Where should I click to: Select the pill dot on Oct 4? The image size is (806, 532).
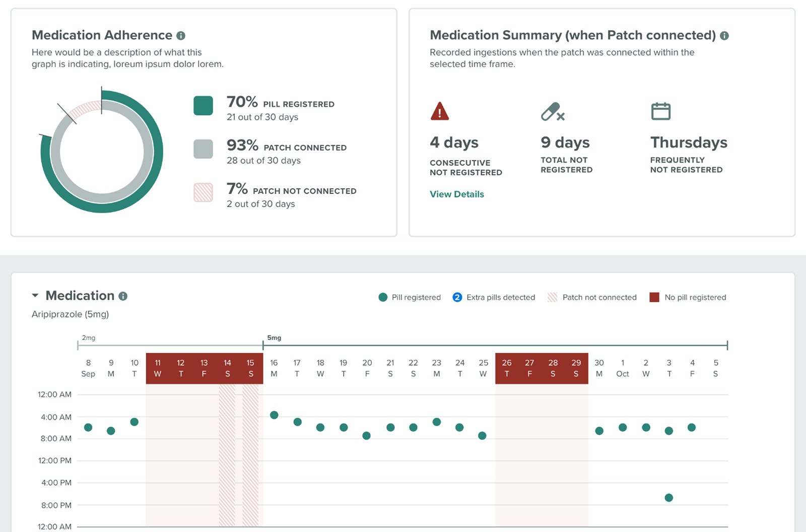692,427
